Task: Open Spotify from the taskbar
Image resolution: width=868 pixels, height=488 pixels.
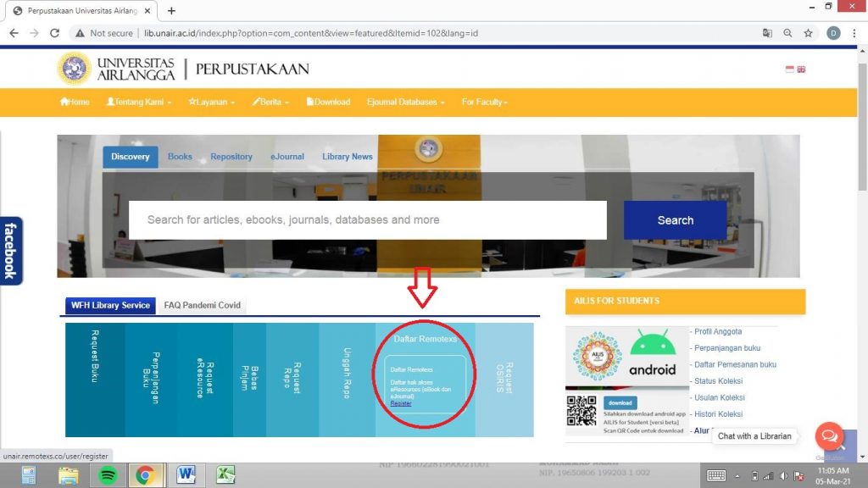Action: (x=108, y=475)
